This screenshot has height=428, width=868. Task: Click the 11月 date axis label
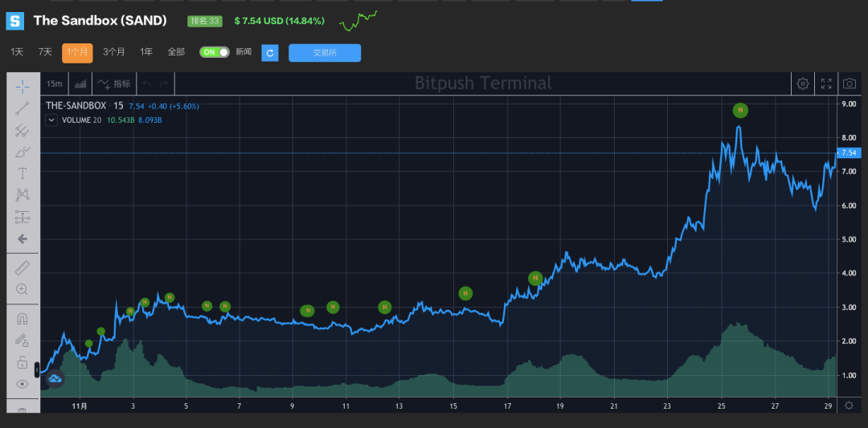click(80, 406)
